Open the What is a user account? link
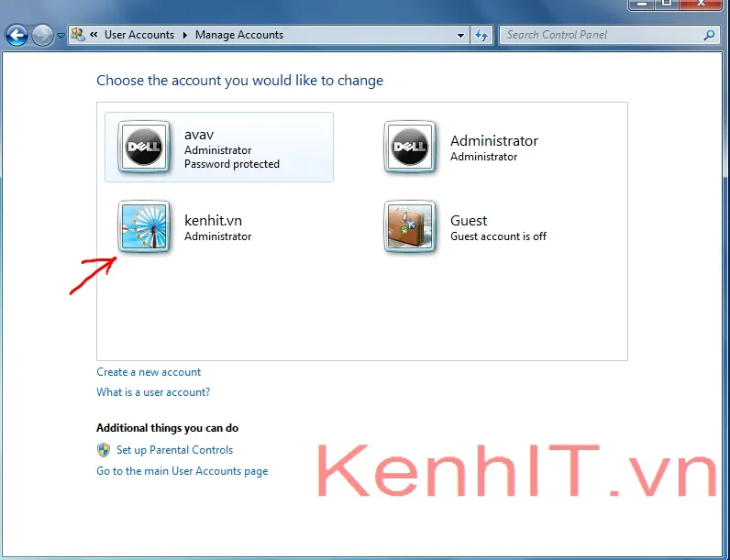Image resolution: width=730 pixels, height=560 pixels. (x=153, y=392)
